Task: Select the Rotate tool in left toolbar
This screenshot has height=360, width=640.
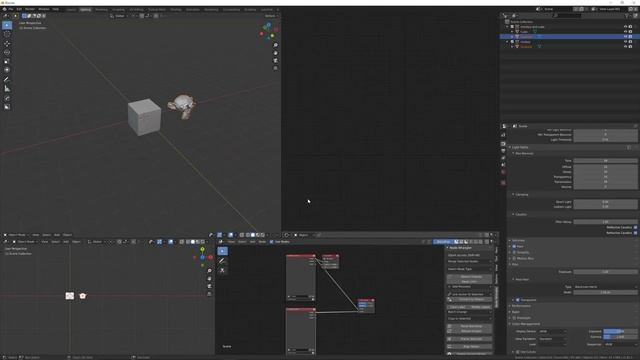Action: point(7,52)
